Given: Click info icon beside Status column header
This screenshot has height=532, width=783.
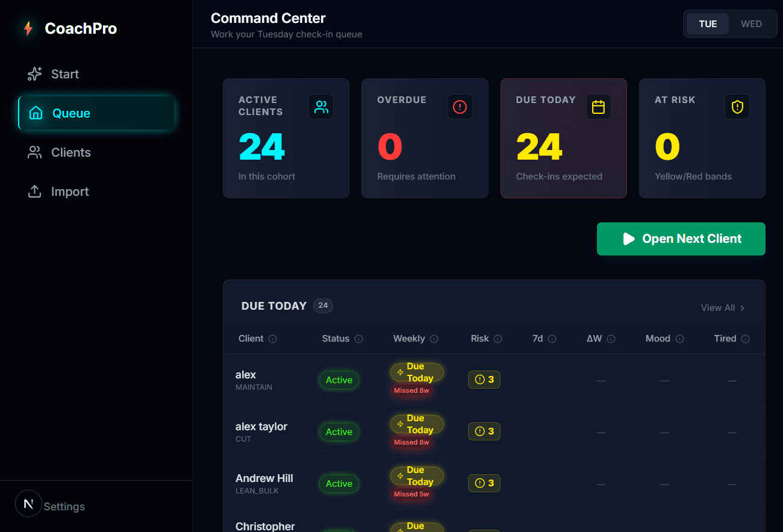Looking at the screenshot, I should [359, 339].
